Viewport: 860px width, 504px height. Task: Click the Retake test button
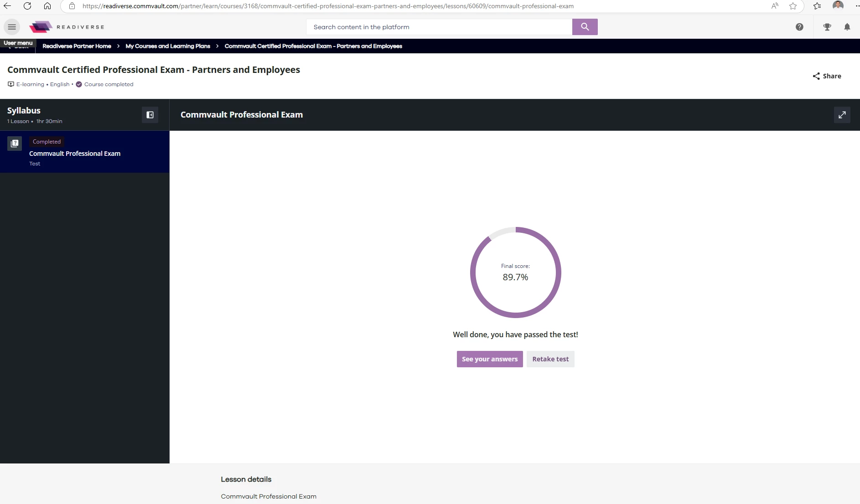point(550,359)
